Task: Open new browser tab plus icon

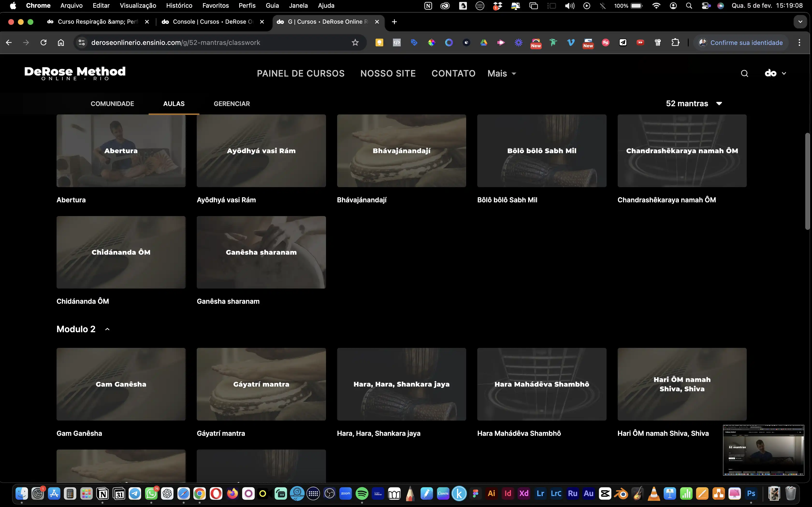Action: (394, 22)
